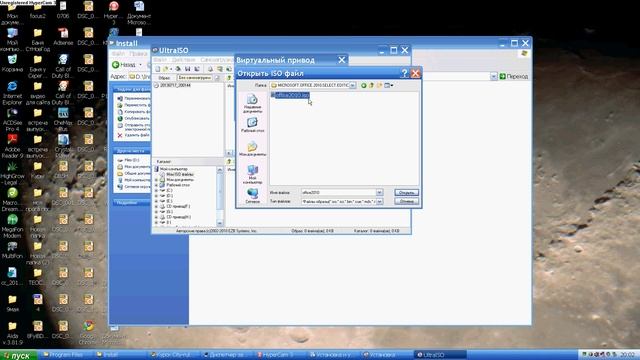The image size is (640, 360).
Task: Open Мои документы link under other places
Action: (133, 167)
